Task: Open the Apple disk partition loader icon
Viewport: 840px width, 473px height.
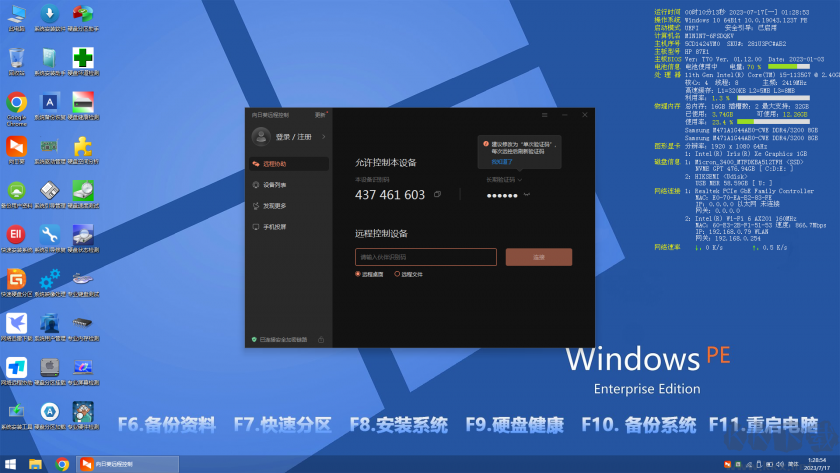Action: click(x=50, y=372)
